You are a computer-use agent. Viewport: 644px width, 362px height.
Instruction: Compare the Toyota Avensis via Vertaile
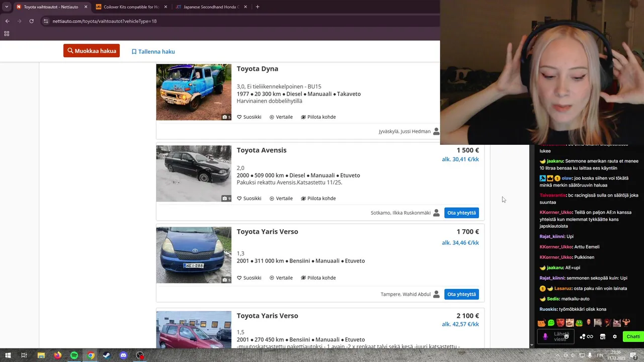point(281,199)
